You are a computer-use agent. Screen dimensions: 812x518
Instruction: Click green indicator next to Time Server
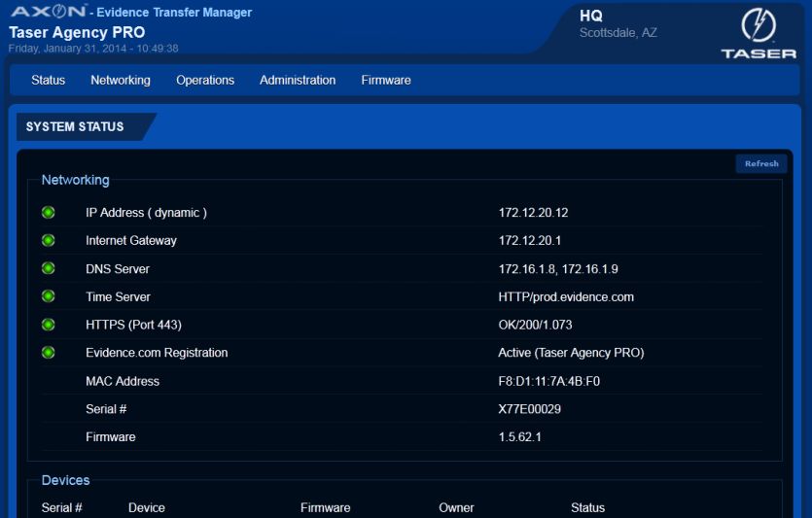pos(49,296)
